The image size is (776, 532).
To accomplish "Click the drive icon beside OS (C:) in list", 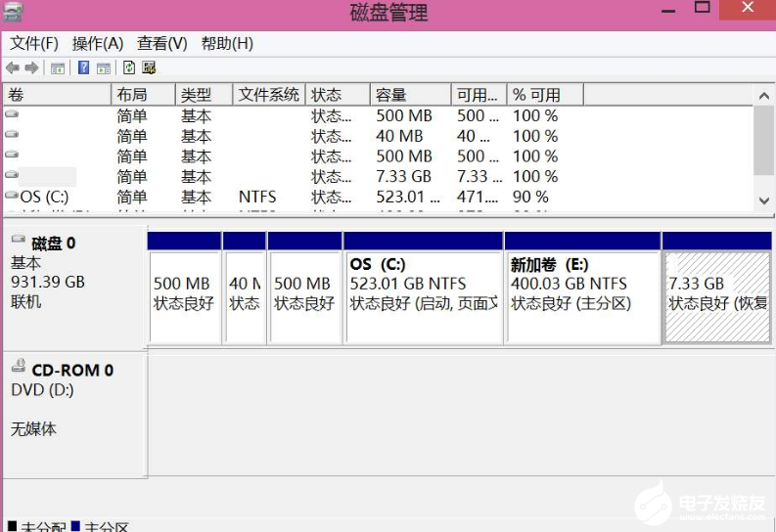I will pos(12,196).
